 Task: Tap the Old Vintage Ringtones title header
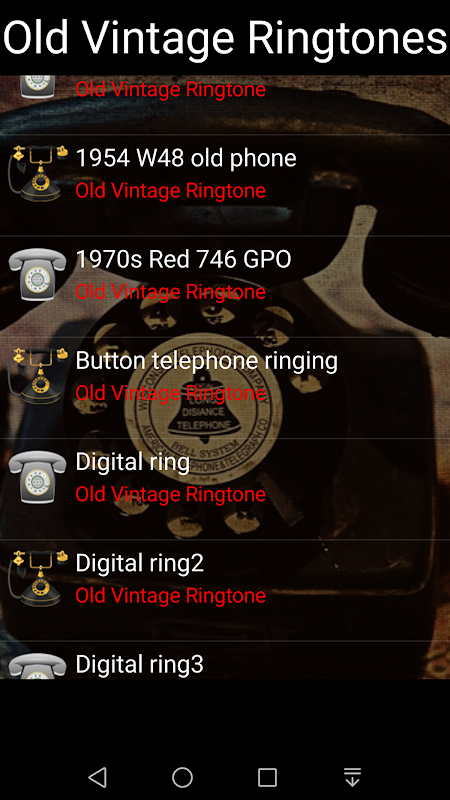point(225,38)
